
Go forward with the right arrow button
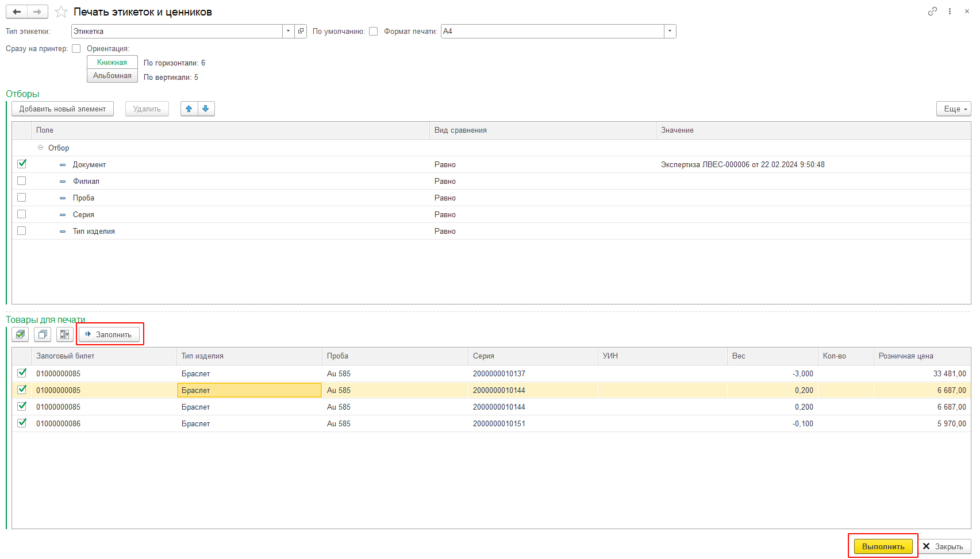pos(37,12)
